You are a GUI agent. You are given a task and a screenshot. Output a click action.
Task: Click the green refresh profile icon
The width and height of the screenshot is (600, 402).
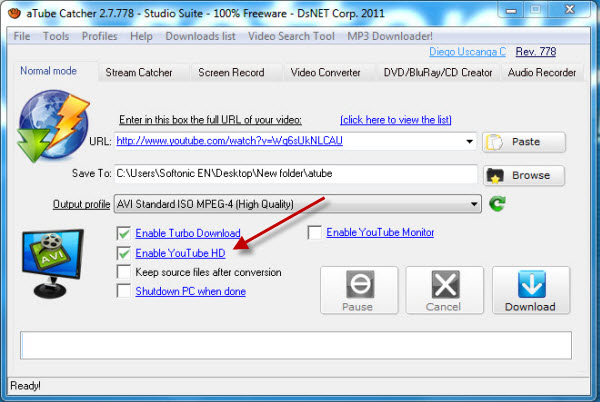click(x=498, y=205)
